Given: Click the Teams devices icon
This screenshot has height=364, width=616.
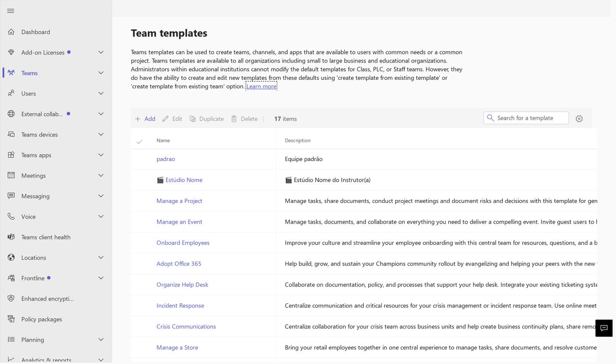Looking at the screenshot, I should tap(11, 135).
